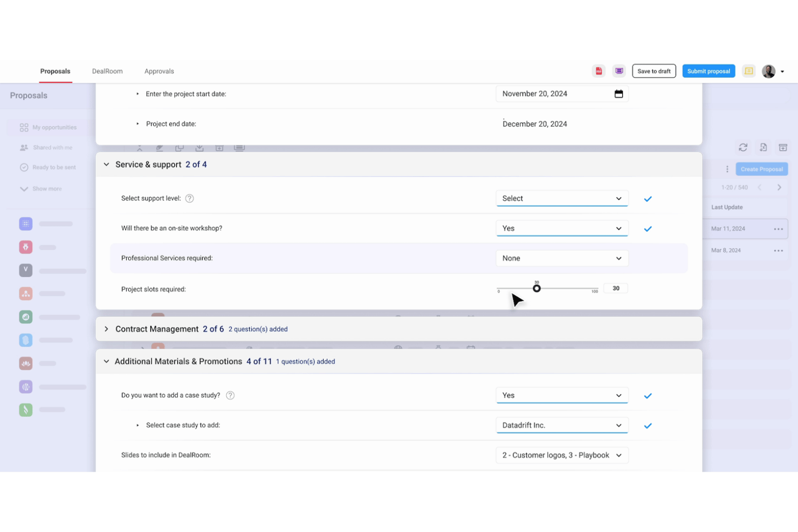Click the light blue fingerprint app icon
This screenshot has height=532, width=798.
pyautogui.click(x=25, y=340)
